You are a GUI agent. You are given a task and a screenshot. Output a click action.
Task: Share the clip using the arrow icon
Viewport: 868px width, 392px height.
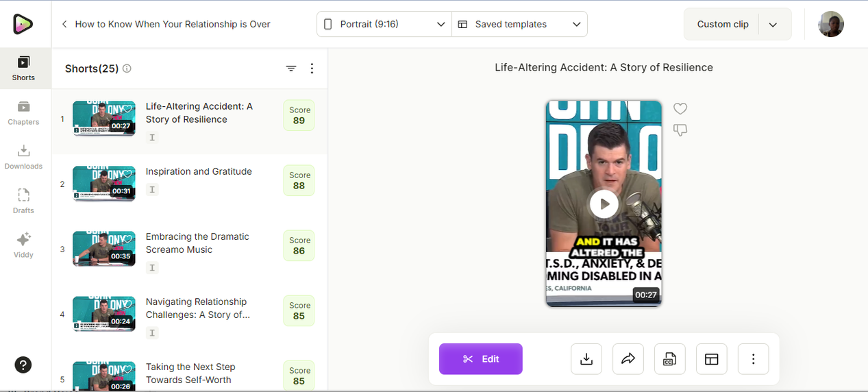click(x=628, y=359)
